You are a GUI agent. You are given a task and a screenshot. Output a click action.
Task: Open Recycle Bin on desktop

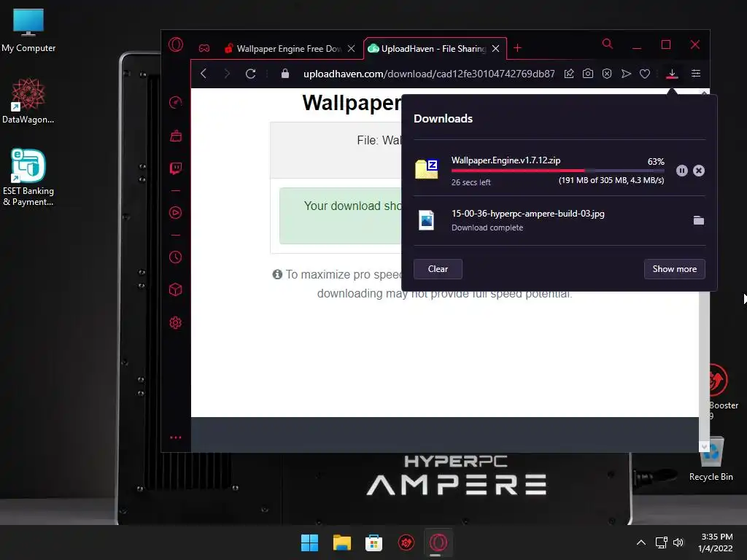click(x=711, y=460)
